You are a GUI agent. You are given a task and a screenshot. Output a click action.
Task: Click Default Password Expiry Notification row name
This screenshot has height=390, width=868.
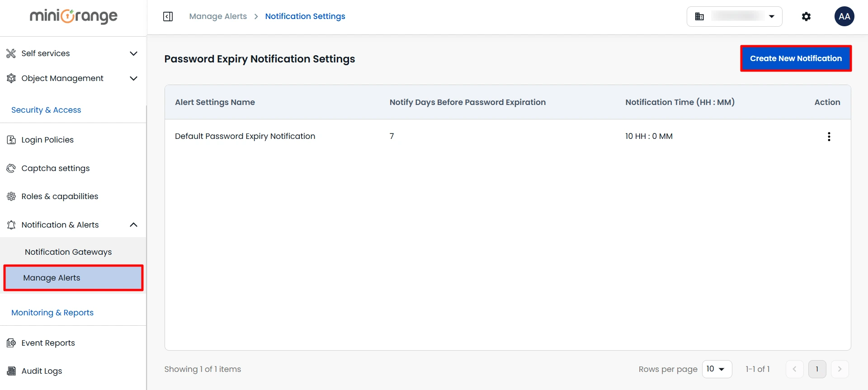pos(245,136)
